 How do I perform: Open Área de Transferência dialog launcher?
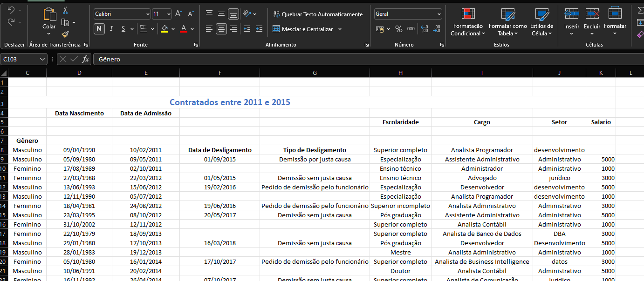[x=86, y=45]
